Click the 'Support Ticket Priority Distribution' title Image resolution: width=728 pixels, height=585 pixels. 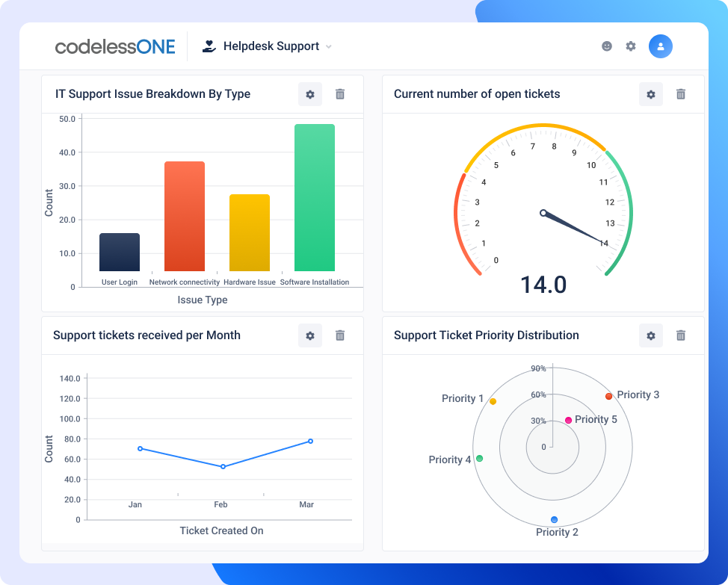click(x=486, y=335)
